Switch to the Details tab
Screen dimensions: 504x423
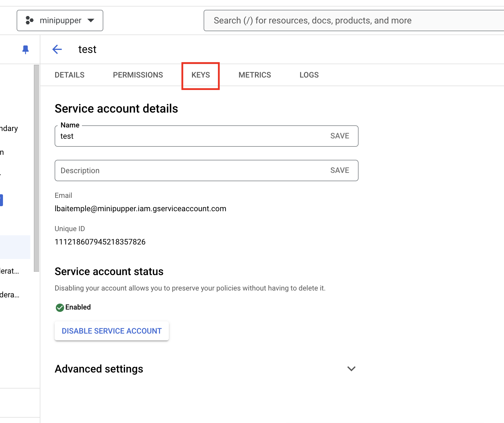click(69, 75)
